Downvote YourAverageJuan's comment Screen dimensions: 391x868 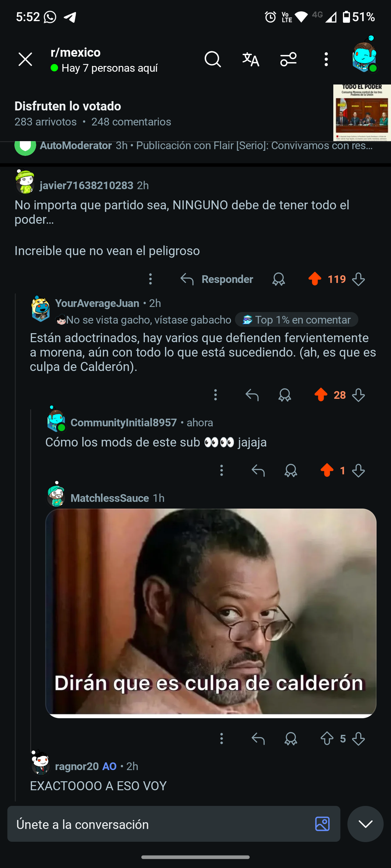pos(358,395)
